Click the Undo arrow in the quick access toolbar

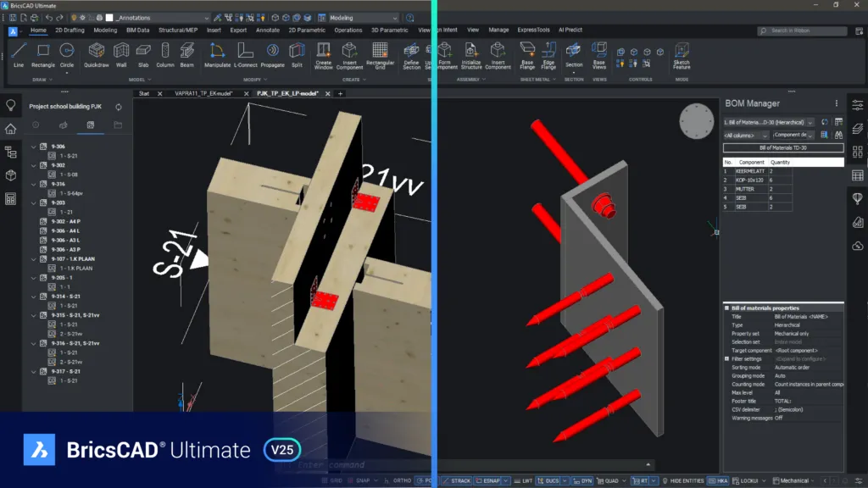pos(49,18)
